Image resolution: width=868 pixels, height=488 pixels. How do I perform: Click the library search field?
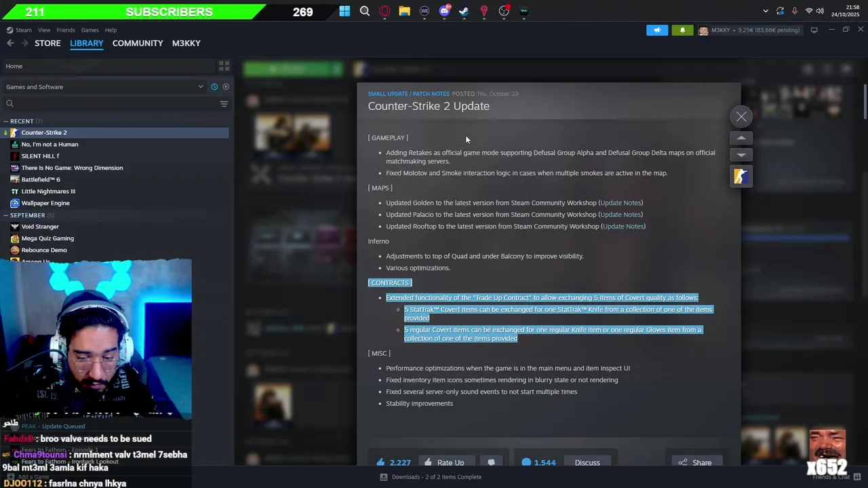click(108, 104)
